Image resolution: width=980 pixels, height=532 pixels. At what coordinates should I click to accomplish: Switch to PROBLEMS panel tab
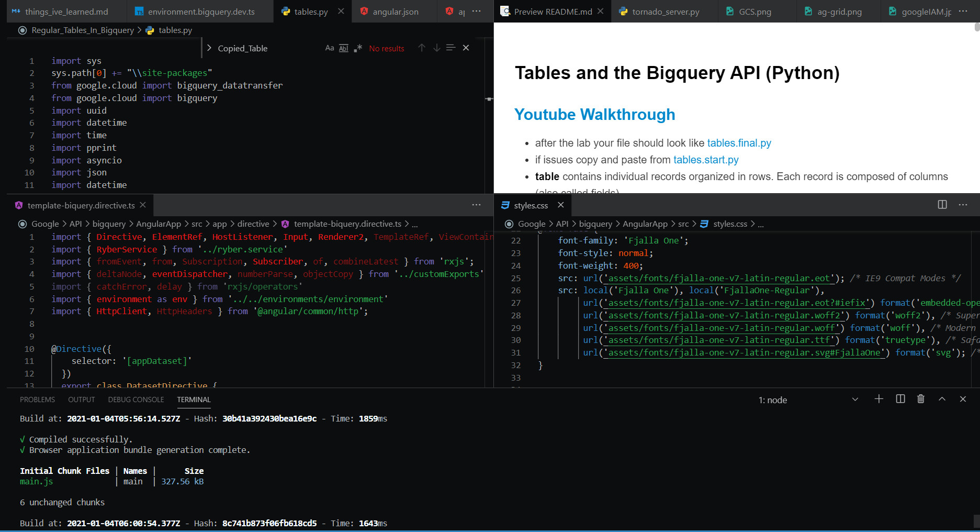click(37, 400)
